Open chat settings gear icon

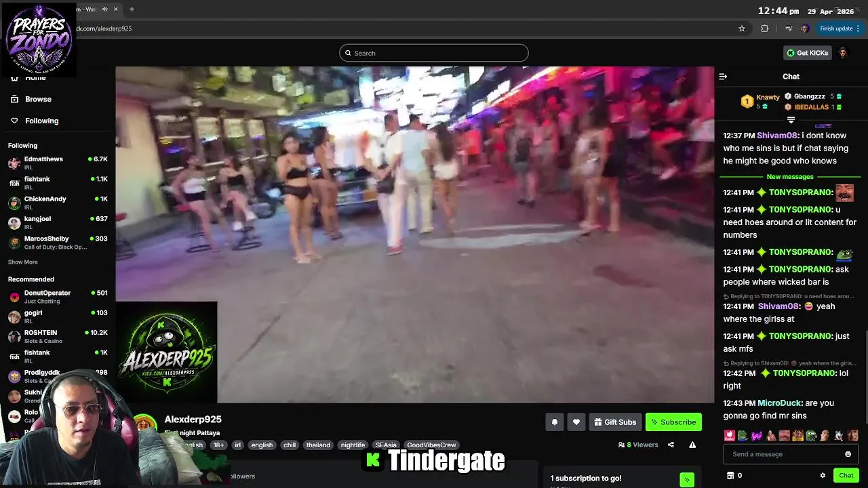coord(823,475)
